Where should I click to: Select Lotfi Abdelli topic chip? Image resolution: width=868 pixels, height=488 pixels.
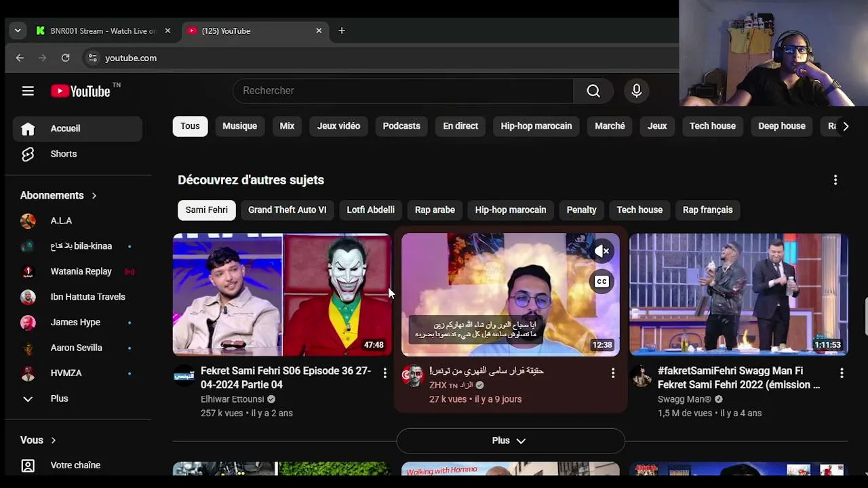pos(370,210)
